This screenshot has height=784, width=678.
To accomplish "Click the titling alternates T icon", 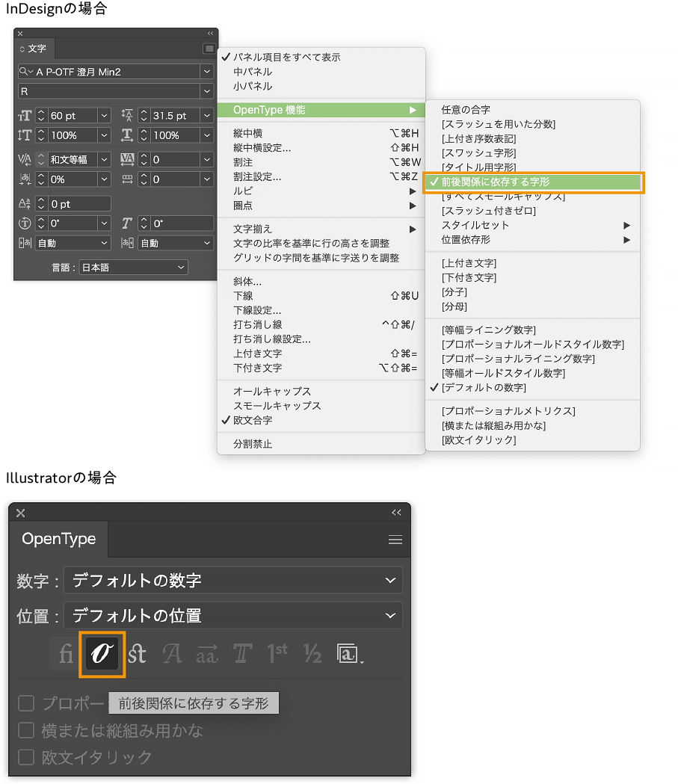I will pos(242,653).
